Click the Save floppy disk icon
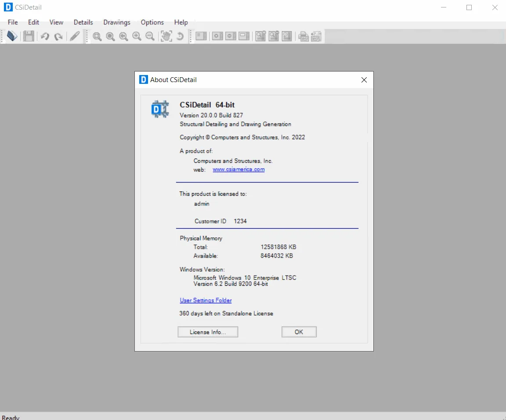This screenshot has height=420, width=506. point(29,36)
